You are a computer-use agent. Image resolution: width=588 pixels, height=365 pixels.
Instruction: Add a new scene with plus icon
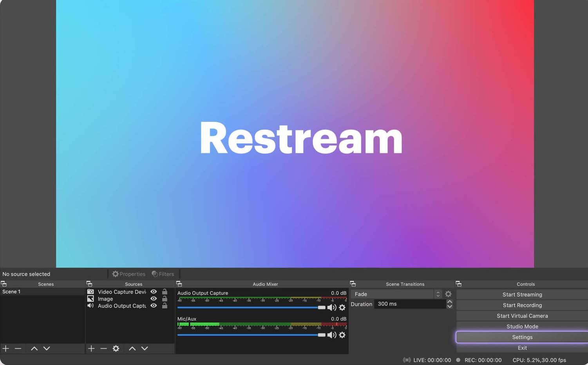(x=6, y=348)
